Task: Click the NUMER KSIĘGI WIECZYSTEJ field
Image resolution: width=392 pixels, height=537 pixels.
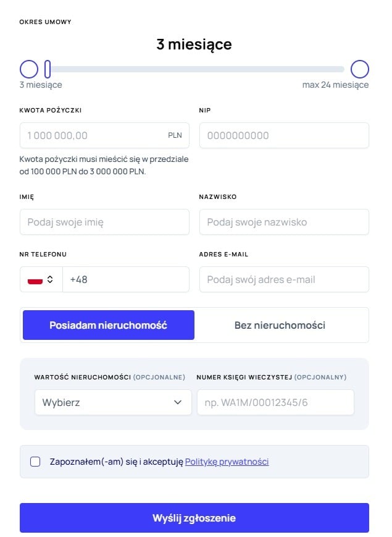Action: click(275, 402)
